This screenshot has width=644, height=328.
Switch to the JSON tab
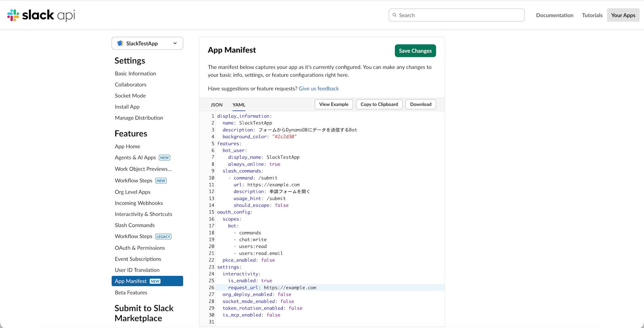pos(216,105)
